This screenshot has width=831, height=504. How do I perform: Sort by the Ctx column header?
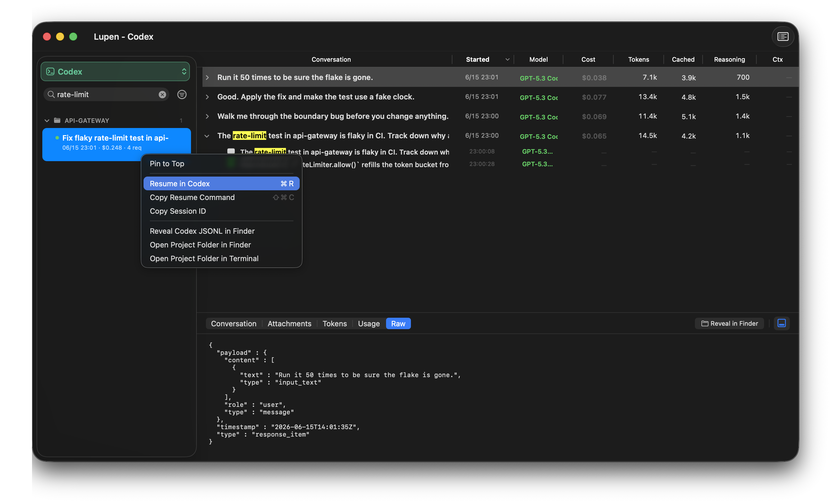coord(777,59)
